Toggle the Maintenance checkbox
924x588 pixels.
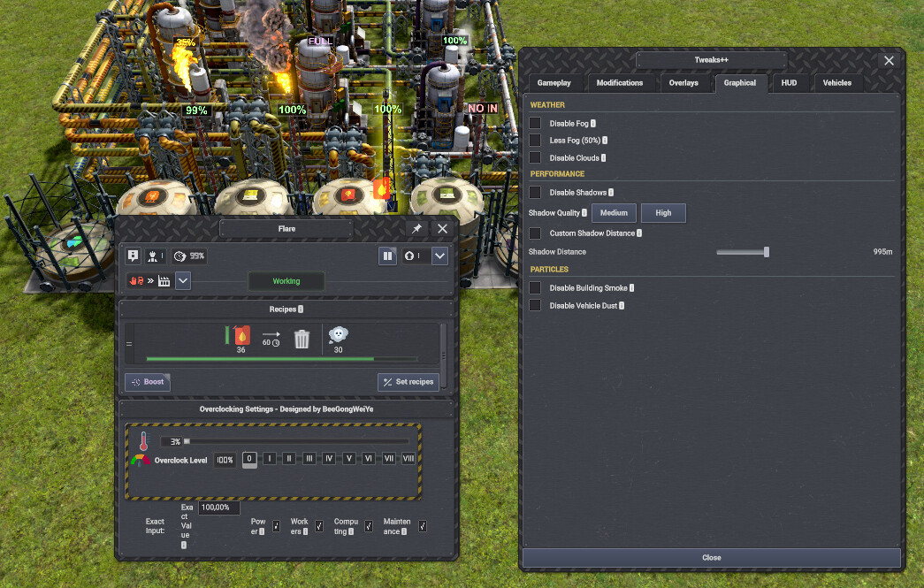423,526
